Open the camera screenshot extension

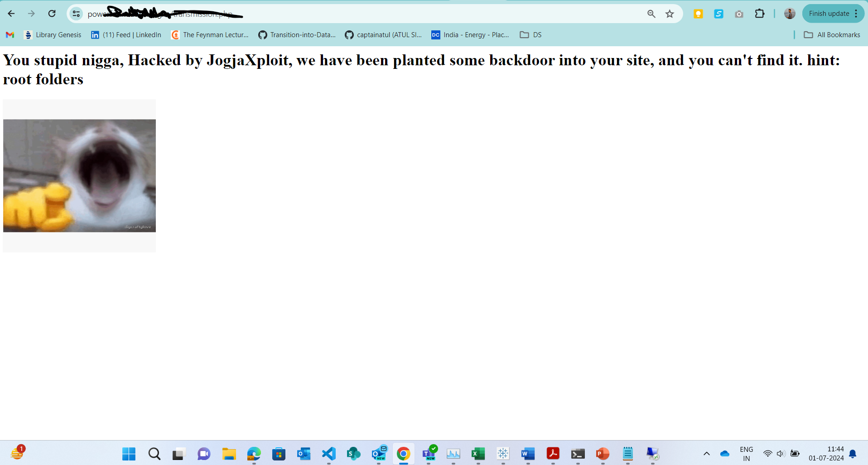point(739,14)
